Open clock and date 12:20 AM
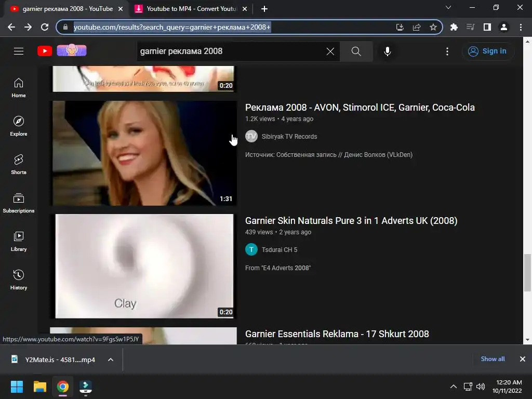This screenshot has width=532, height=399. 507,387
